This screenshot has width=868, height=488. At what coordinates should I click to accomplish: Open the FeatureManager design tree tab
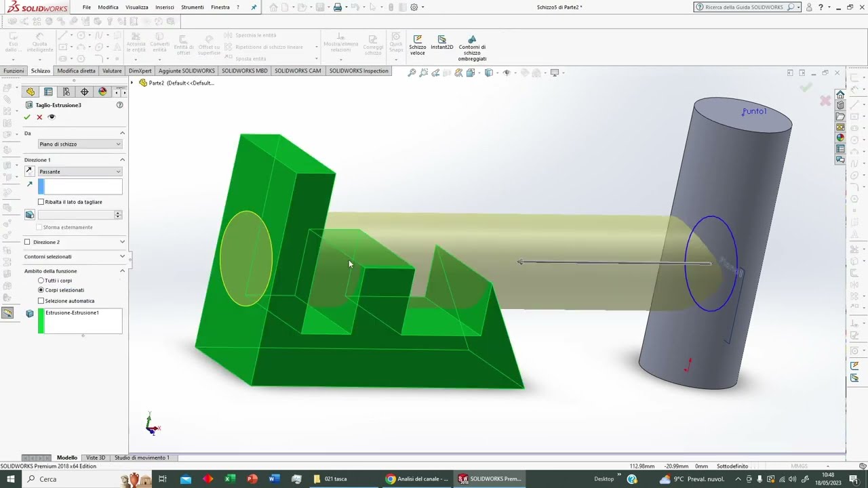(x=31, y=91)
